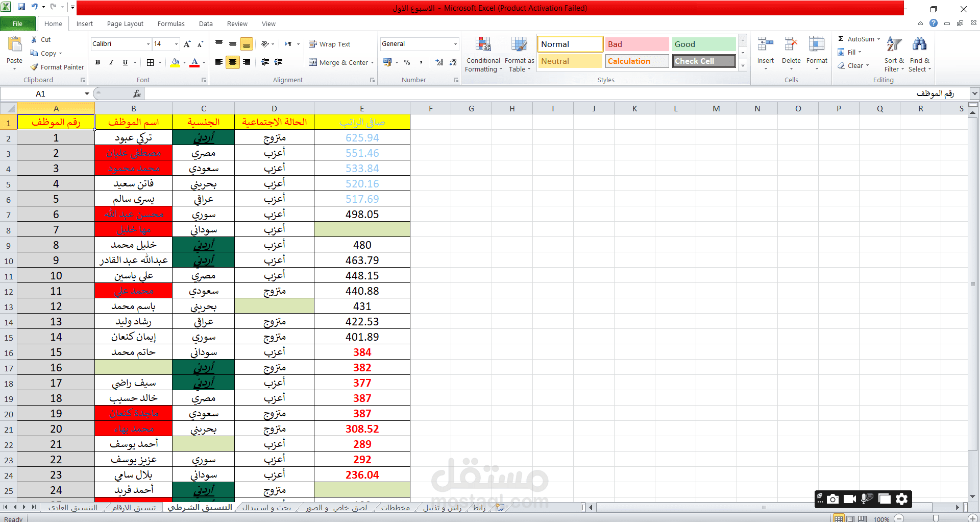Switch to the Review ribbon tab
The image size is (980, 522).
tap(237, 23)
